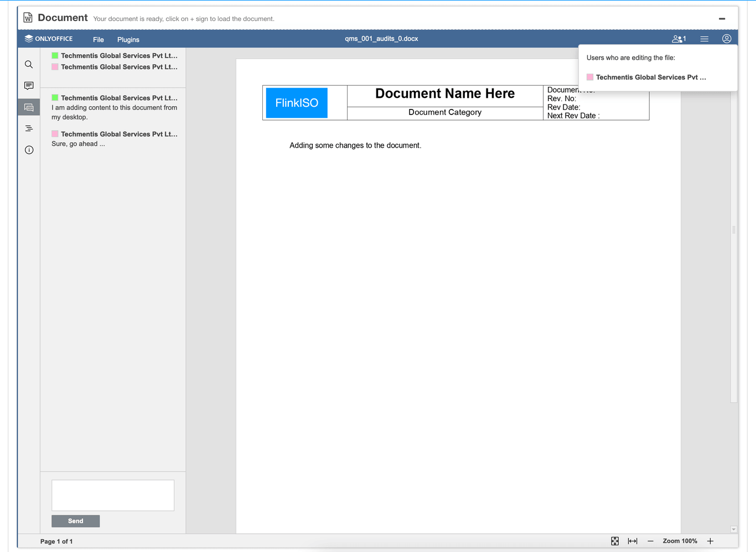The image size is (756, 552).
Task: Toggle the chat panel icon
Action: (29, 107)
